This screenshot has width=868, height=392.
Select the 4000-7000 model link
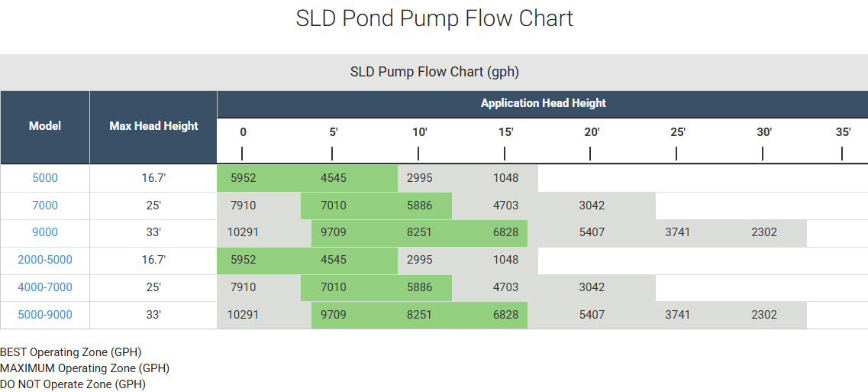click(x=45, y=287)
